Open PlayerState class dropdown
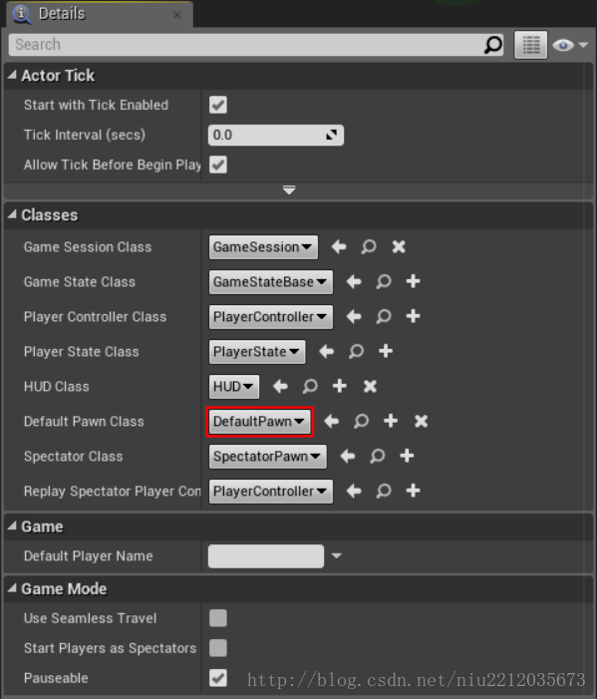Screen dimensions: 597x700 coord(257,351)
